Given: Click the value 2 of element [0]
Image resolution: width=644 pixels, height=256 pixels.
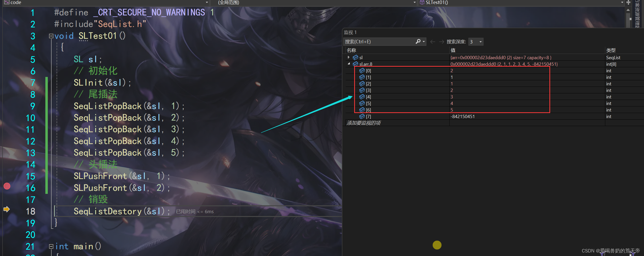Looking at the screenshot, I should [452, 71].
